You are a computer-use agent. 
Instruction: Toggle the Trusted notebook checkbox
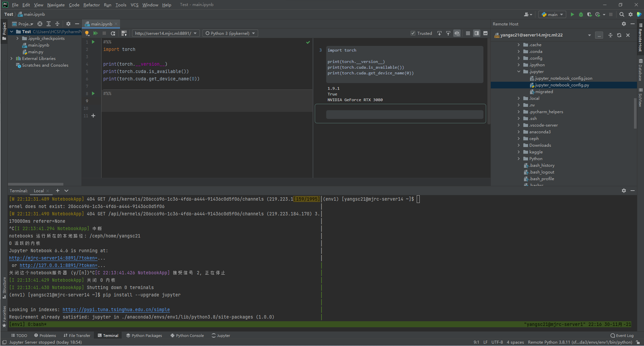pos(413,33)
